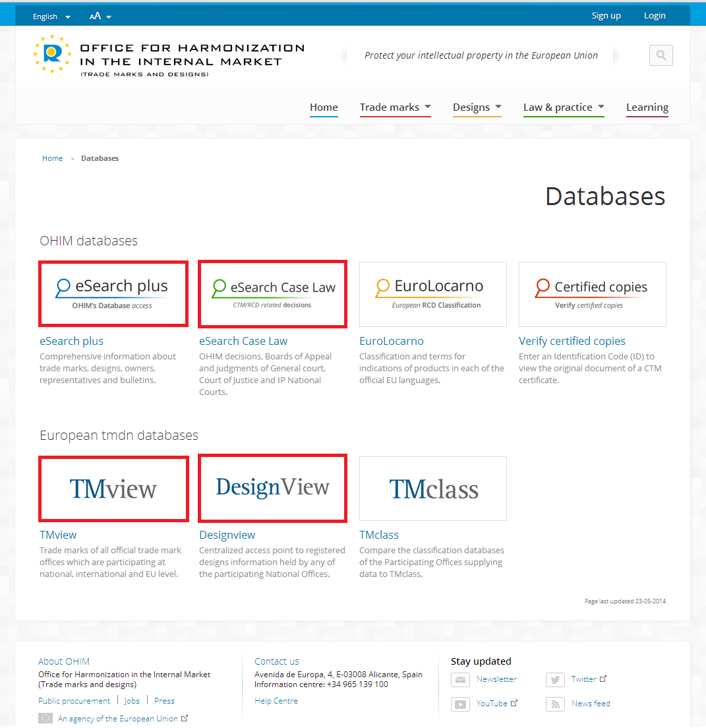Go to the Learning menu item
This screenshot has width=706, height=728.
[x=647, y=107]
